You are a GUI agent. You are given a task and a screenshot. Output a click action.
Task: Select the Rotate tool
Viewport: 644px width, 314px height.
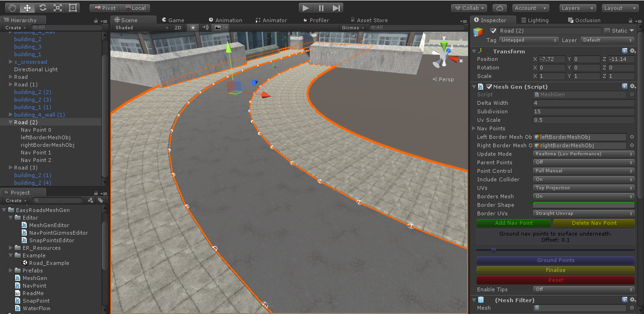pos(42,8)
